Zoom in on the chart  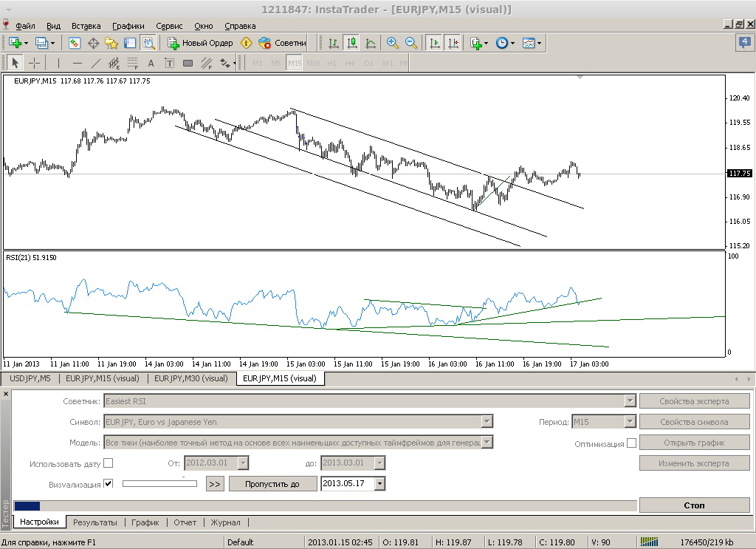pyautogui.click(x=393, y=43)
